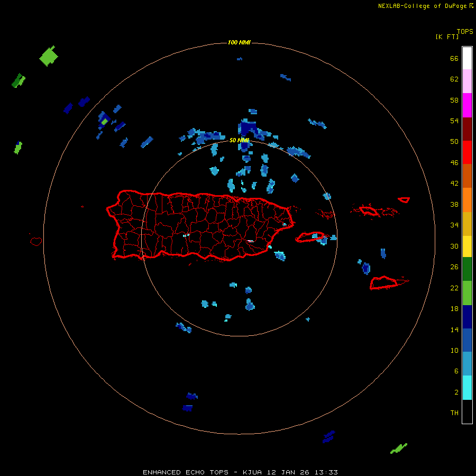
Task: Select the light green legend block
Action: pos(467,293)
